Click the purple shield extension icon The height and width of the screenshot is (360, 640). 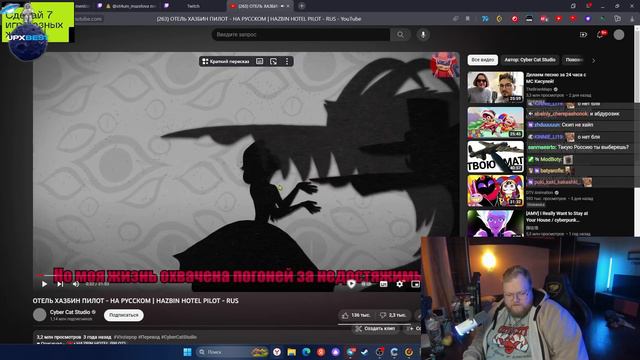pos(588,19)
